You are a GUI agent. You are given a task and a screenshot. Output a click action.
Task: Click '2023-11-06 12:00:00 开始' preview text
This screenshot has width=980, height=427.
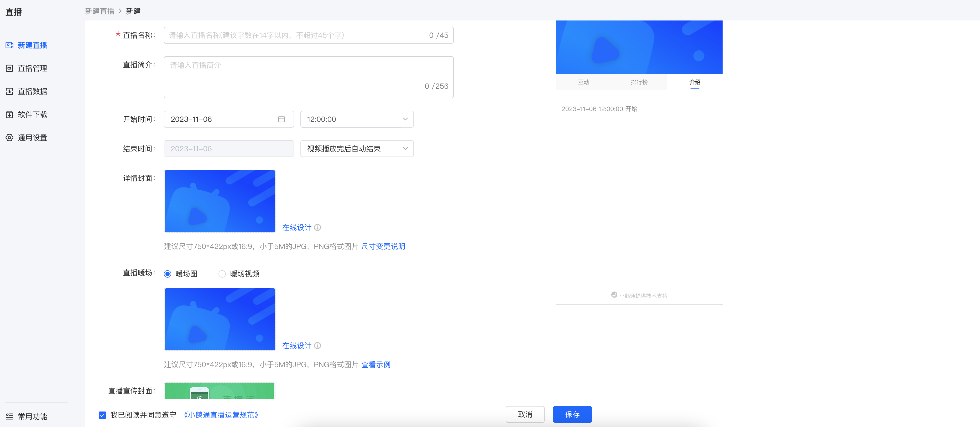pos(599,109)
